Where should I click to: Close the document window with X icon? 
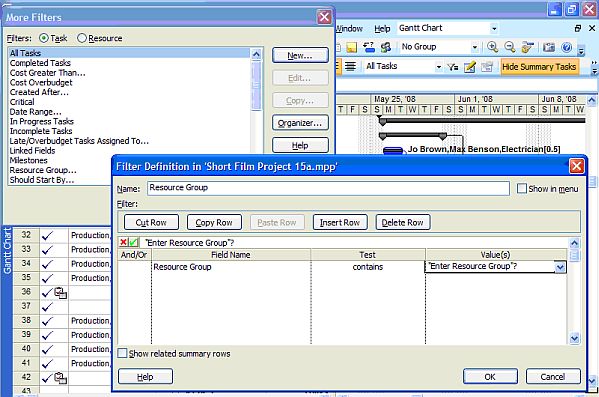coord(592,28)
